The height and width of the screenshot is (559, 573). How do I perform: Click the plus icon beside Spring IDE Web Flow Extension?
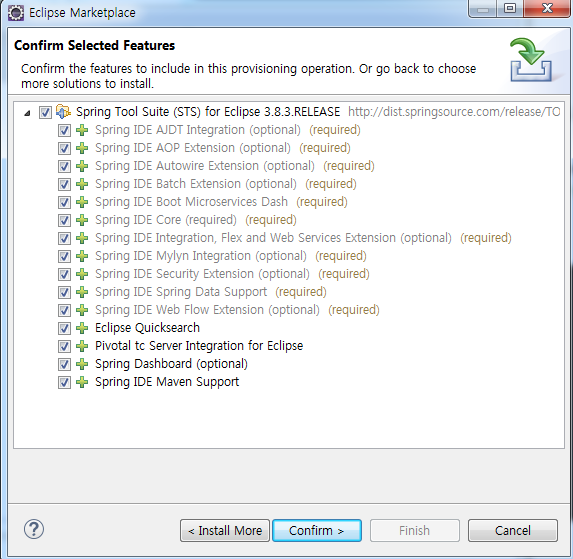(x=82, y=310)
